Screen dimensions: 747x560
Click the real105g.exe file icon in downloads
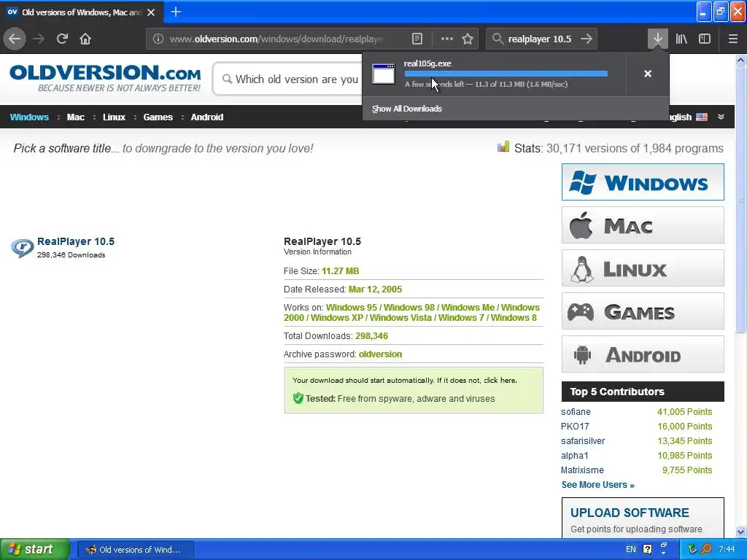tap(384, 74)
